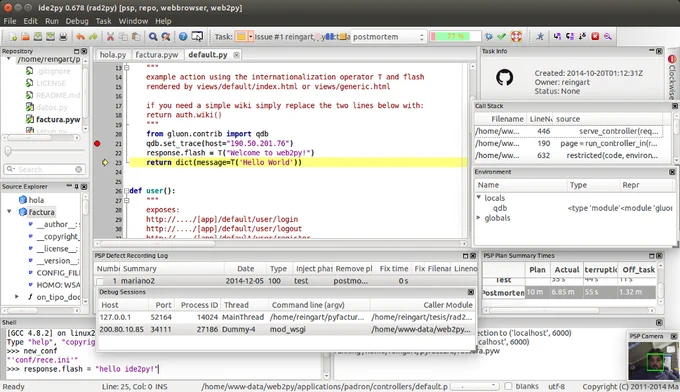Click the blue gear icon beside progress bar
This screenshot has width=680, height=392.
[x=489, y=37]
